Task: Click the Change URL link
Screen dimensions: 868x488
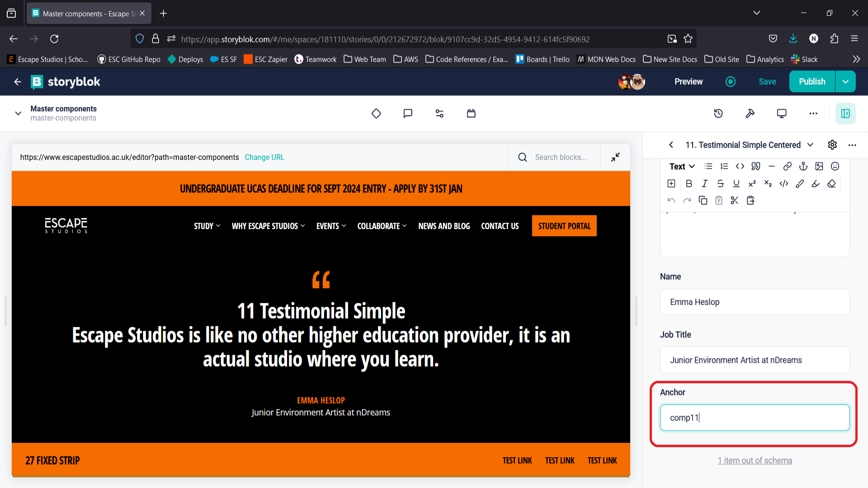Action: click(264, 157)
